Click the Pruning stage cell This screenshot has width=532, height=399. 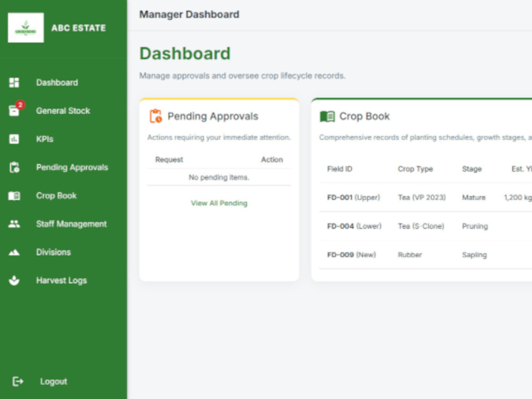coord(475,226)
